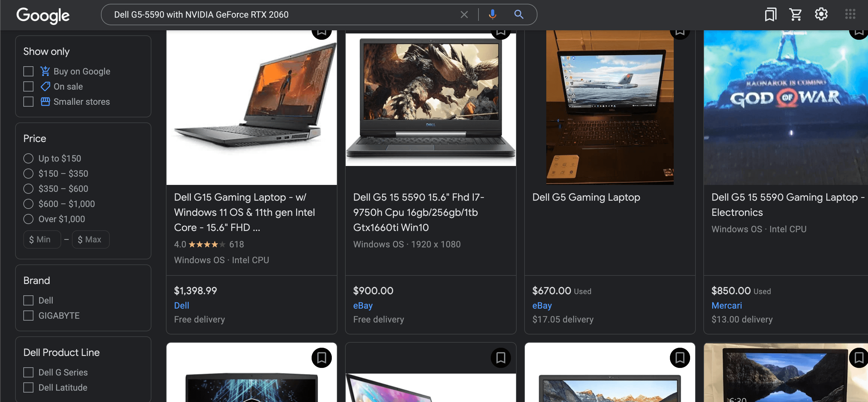Click the Google Bookmarks icon
This screenshot has width=868, height=402.
coord(770,15)
